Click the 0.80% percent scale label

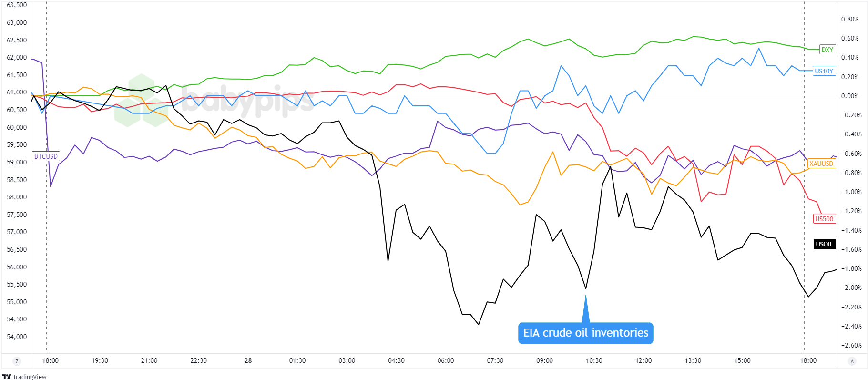click(849, 19)
